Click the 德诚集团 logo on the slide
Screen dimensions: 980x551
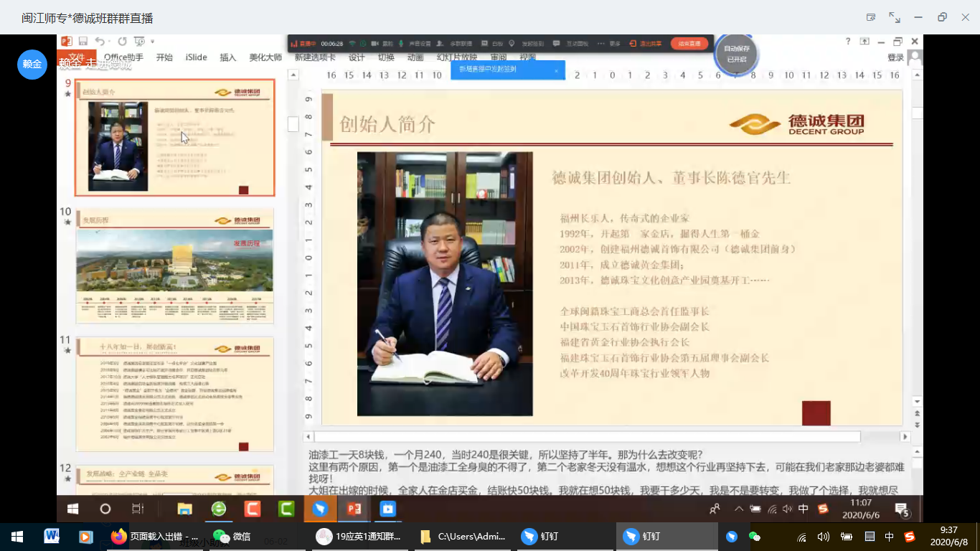click(x=797, y=124)
